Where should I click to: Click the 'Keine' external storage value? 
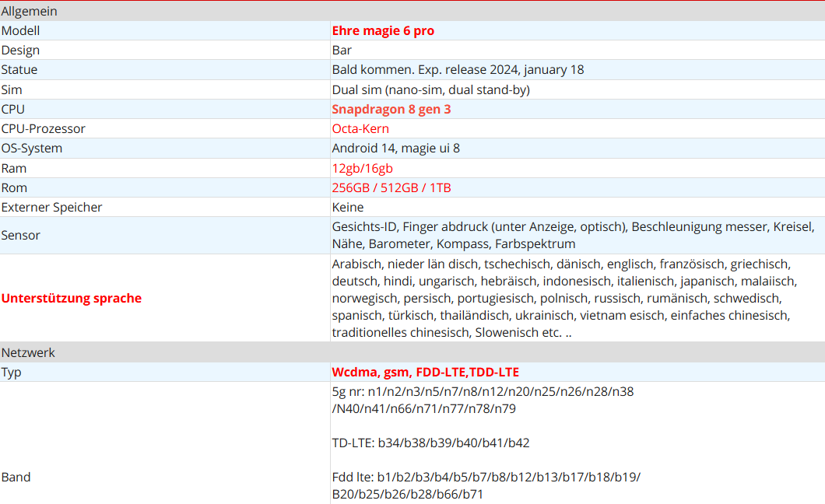coord(348,207)
